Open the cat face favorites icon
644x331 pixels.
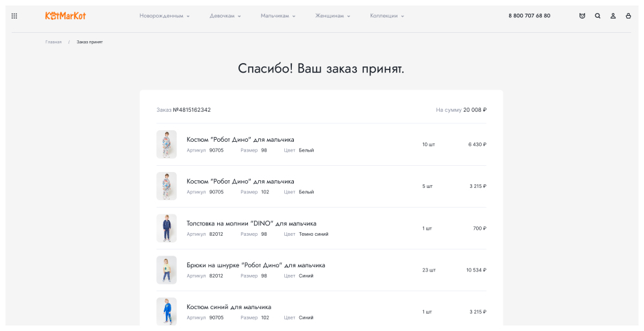click(582, 16)
